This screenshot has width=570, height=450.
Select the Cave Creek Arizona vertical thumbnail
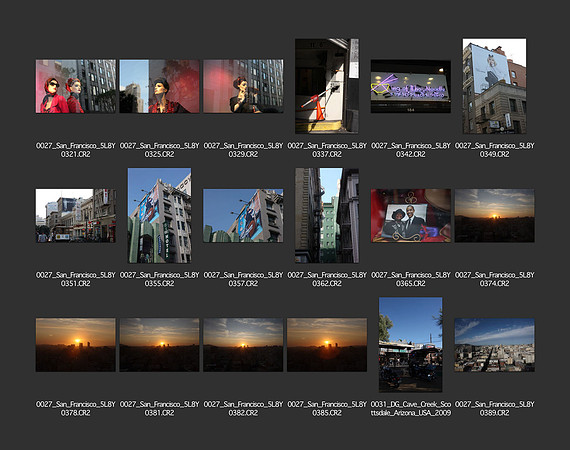tap(411, 345)
